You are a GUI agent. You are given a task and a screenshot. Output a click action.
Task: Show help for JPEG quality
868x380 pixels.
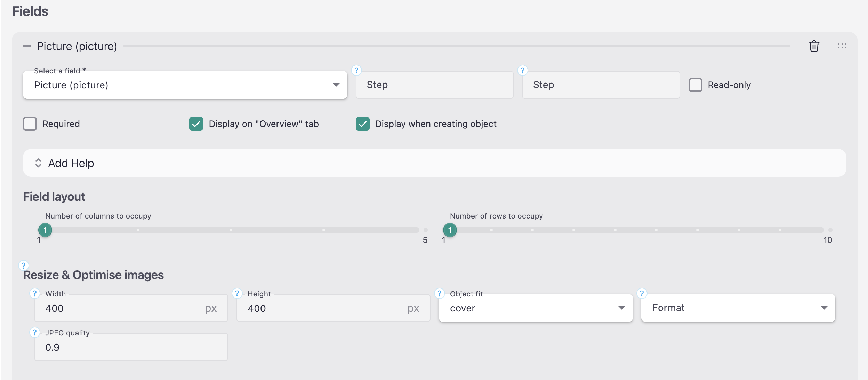point(34,332)
